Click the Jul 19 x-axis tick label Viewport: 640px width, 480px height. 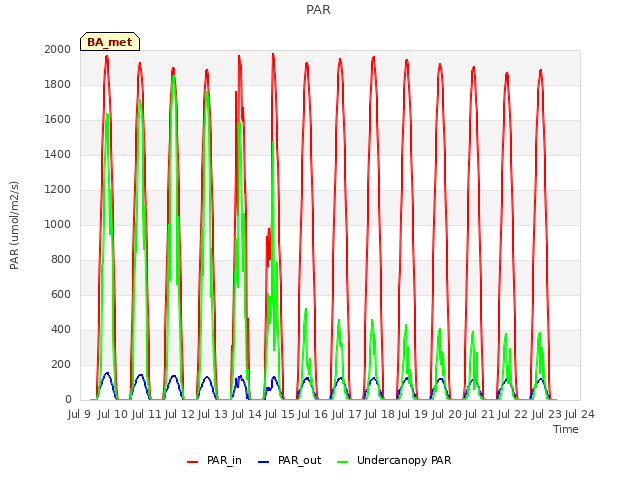pyautogui.click(x=413, y=414)
